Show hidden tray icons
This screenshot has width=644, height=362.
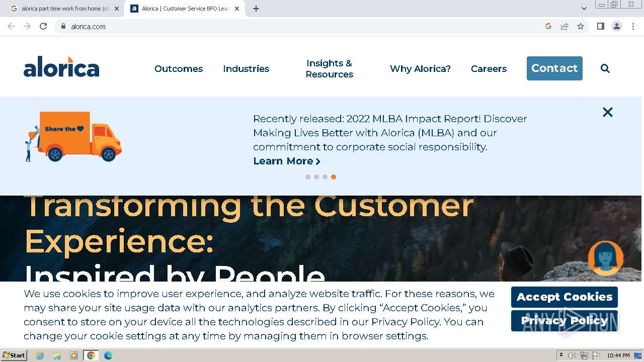click(x=561, y=355)
